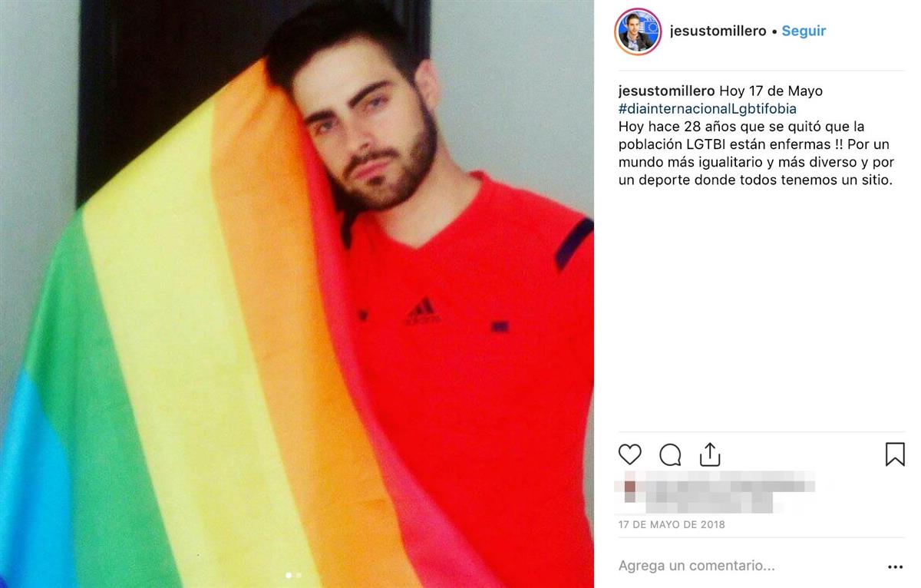This screenshot has width=921, height=588.
Task: Follow the account with Seguir
Action: pyautogui.click(x=804, y=31)
